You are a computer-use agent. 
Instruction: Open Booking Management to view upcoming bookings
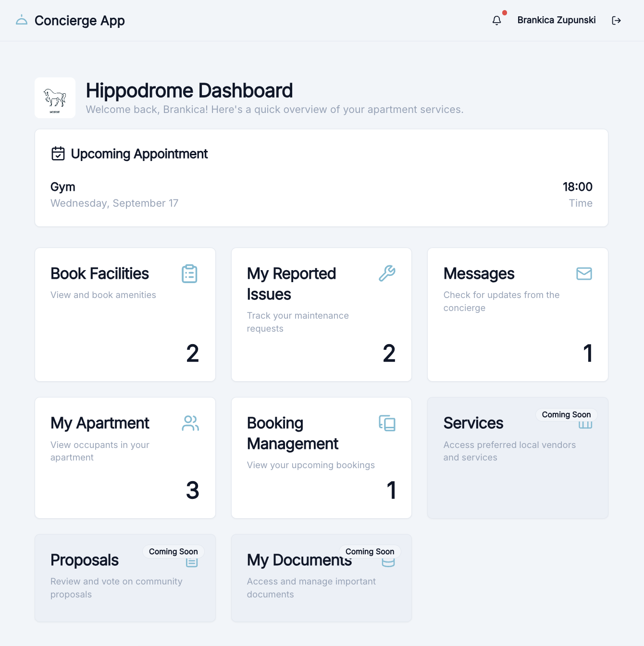[x=321, y=458]
